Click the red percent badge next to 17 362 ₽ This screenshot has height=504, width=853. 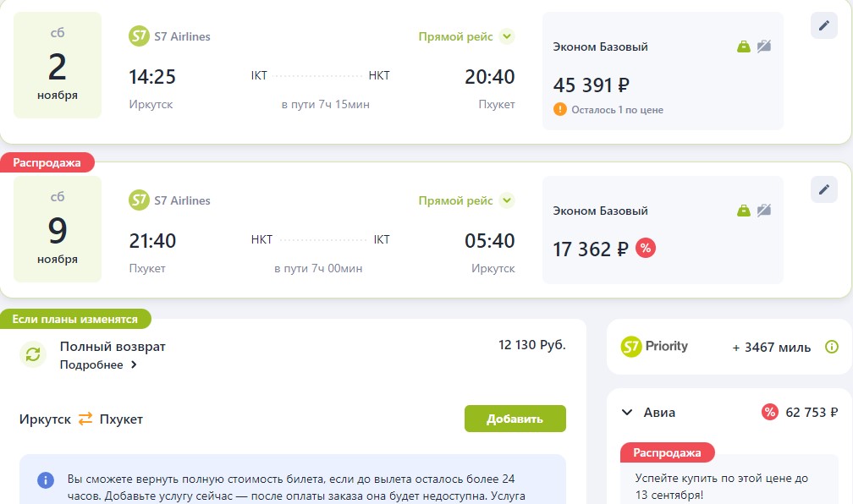(x=645, y=248)
